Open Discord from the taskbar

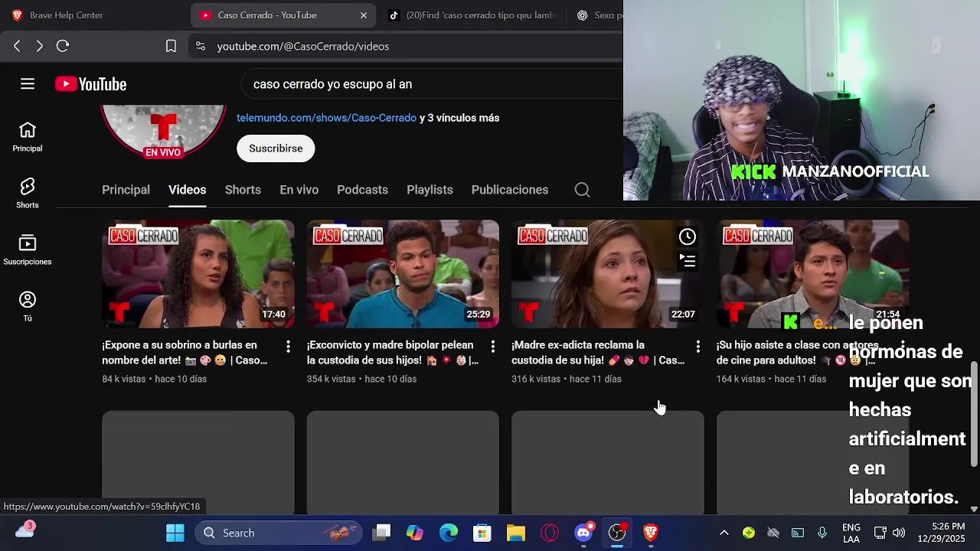(x=583, y=533)
